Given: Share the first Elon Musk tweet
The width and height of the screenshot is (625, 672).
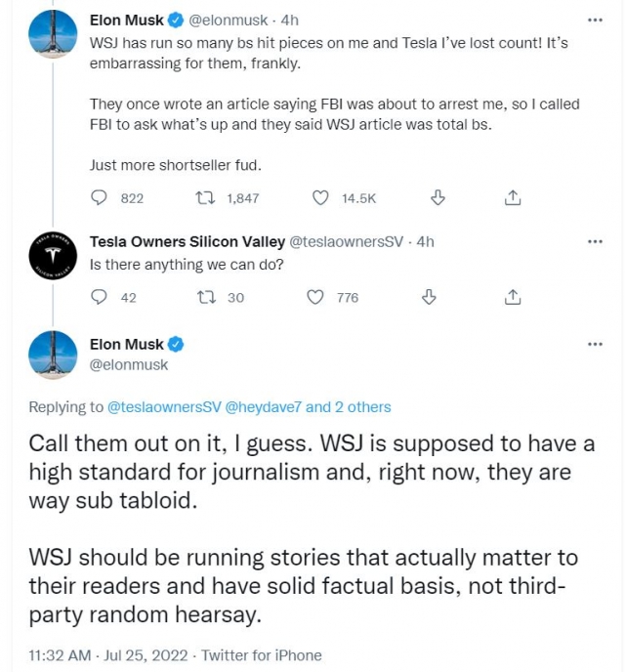Looking at the screenshot, I should (513, 197).
